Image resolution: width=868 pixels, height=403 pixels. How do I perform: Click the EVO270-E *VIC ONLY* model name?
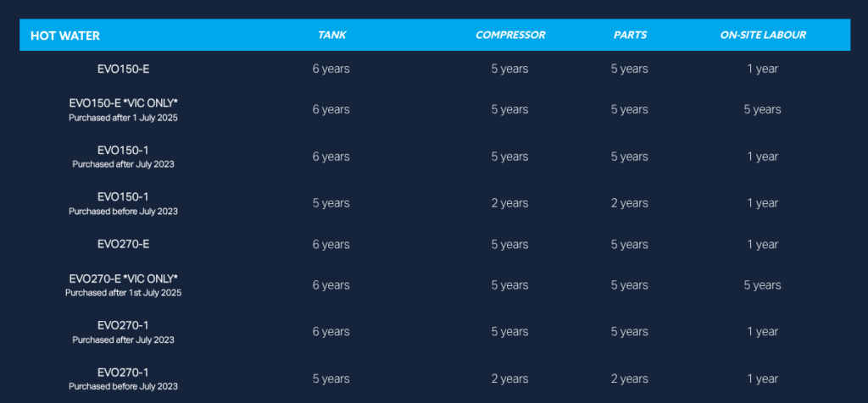click(123, 279)
